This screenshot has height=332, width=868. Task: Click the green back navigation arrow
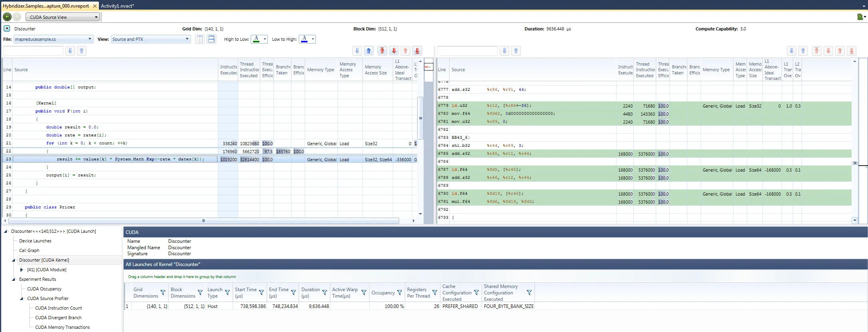point(7,17)
